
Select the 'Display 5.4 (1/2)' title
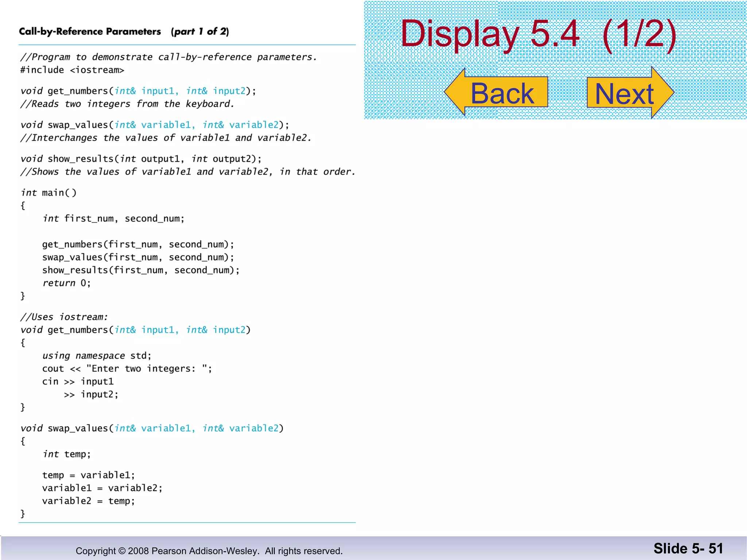538,34
